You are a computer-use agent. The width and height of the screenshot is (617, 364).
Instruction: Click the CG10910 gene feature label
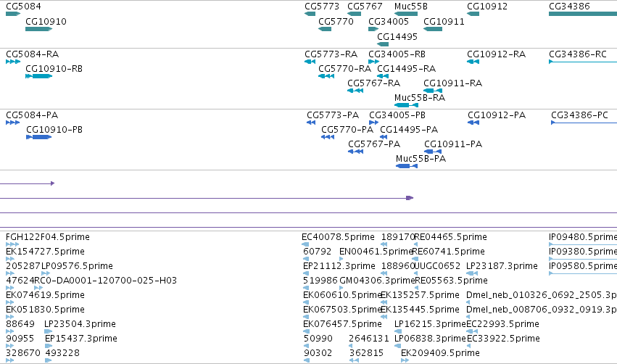click(x=46, y=22)
